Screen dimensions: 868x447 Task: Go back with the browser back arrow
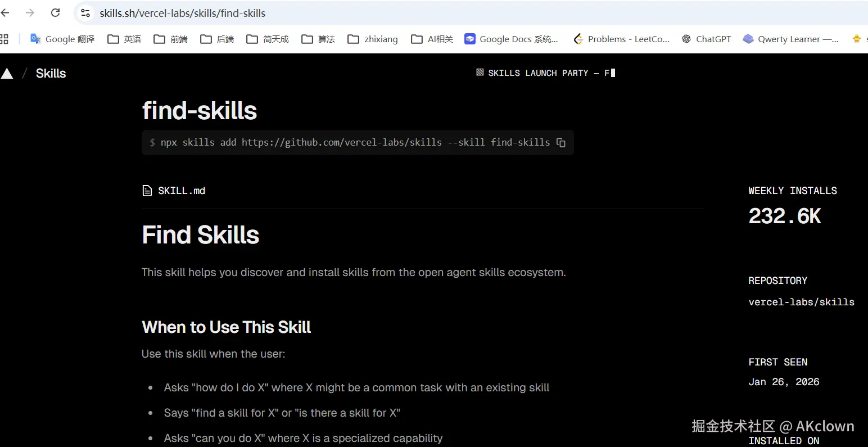tap(5, 12)
